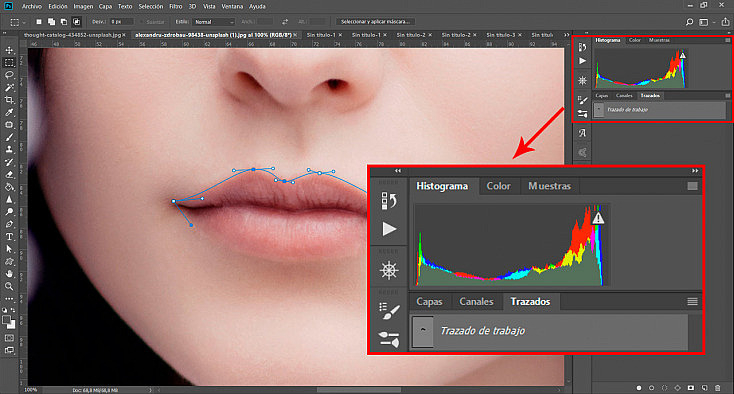This screenshot has height=394, width=734.
Task: Open the Edit Toolbar three-dots button
Action: pos(9,298)
